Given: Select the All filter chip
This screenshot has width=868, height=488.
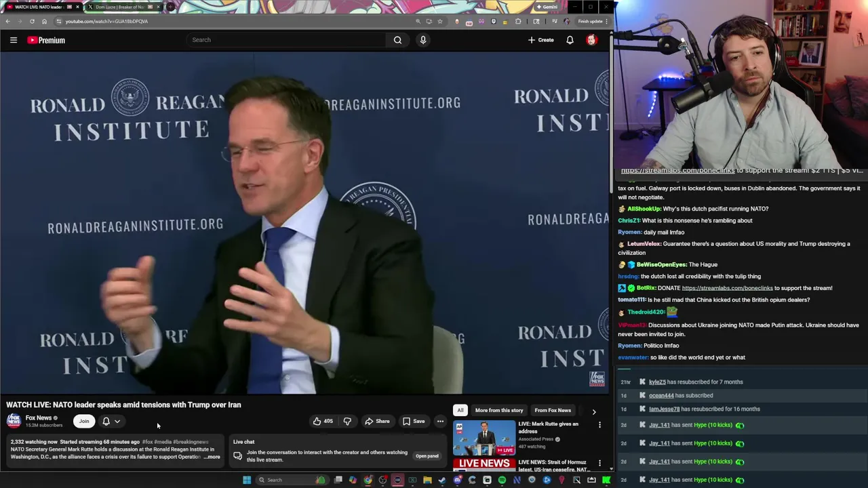Looking at the screenshot, I should click(x=460, y=410).
